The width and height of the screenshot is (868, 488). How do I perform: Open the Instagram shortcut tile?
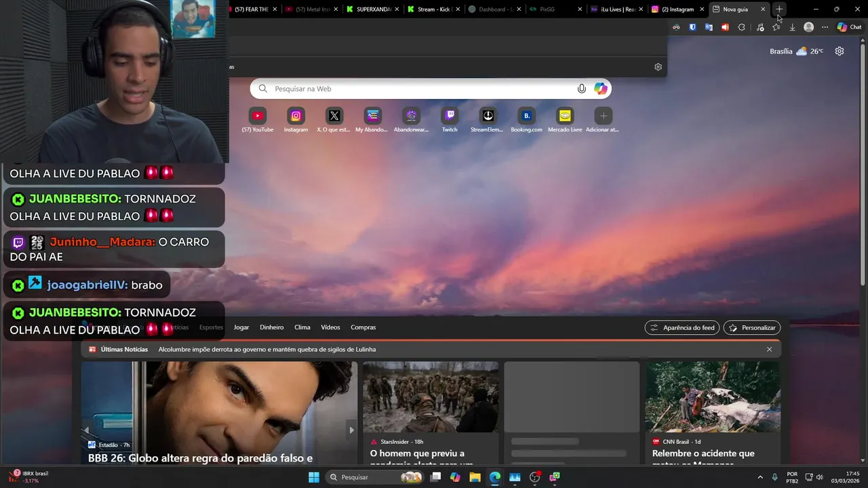point(296,116)
